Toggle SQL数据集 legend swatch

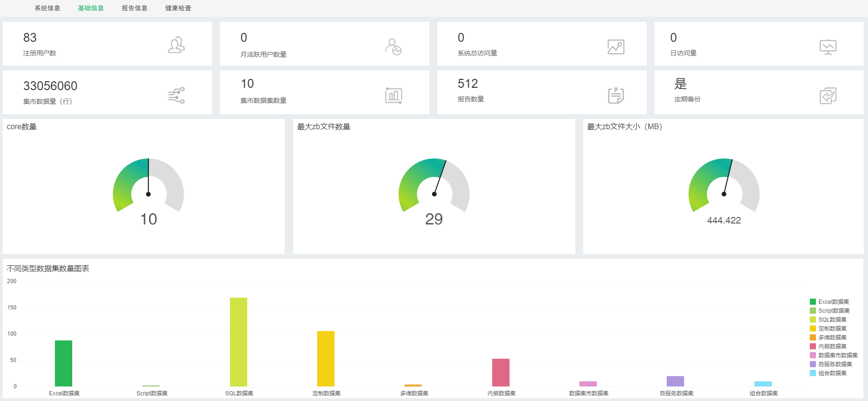coord(813,319)
